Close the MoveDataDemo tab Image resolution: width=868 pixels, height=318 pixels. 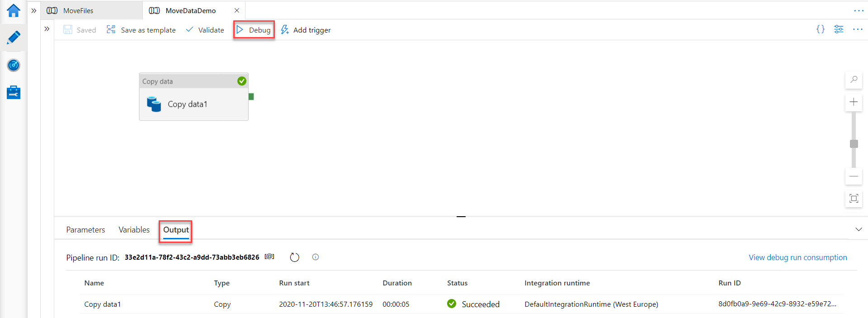[236, 10]
